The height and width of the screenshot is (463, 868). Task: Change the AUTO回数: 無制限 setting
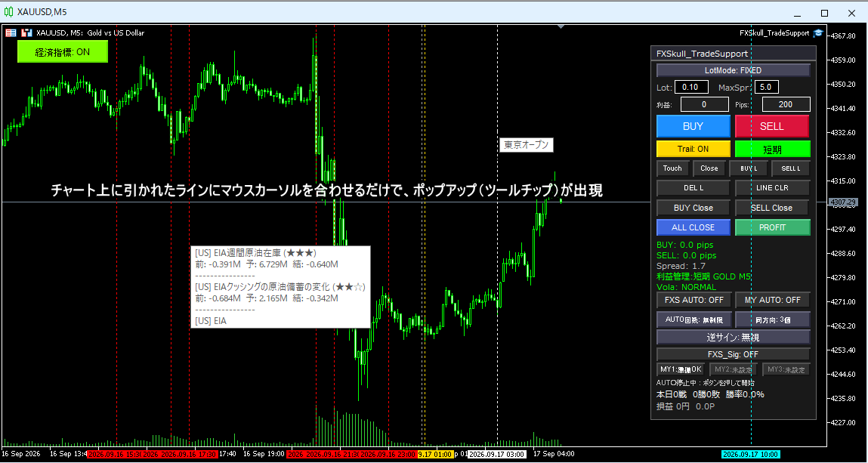(693, 319)
